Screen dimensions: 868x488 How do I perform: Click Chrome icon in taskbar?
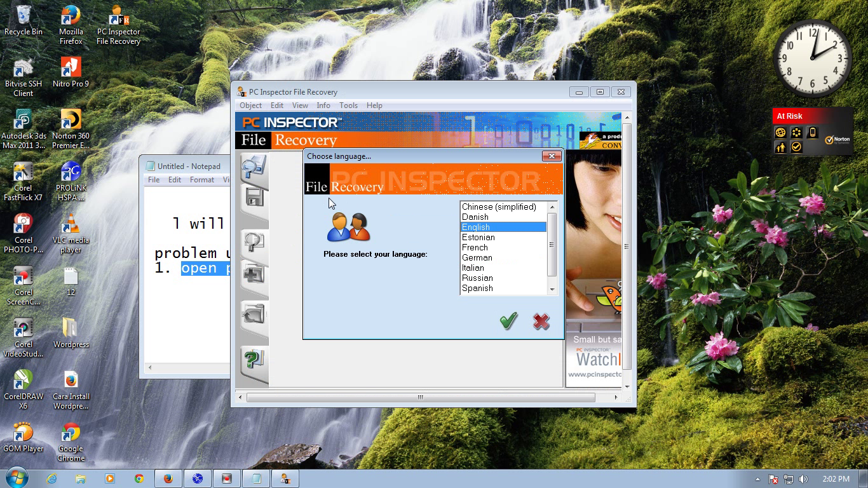pyautogui.click(x=139, y=478)
